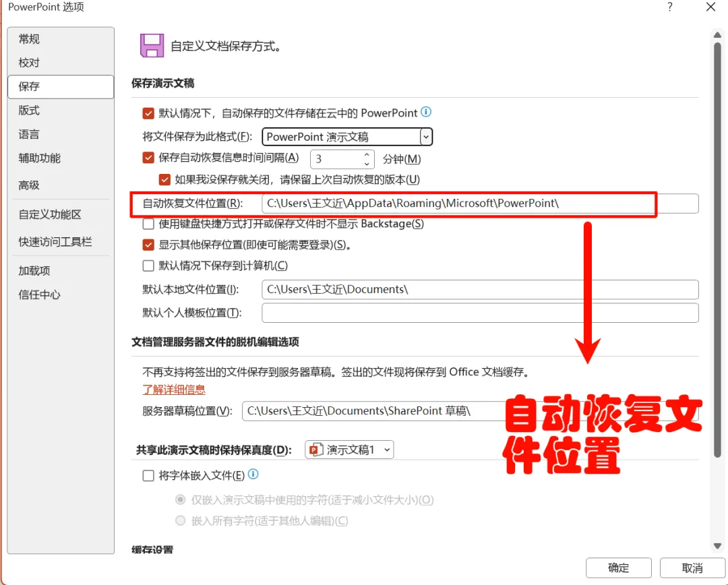Click the 确定 button
This screenshot has width=728, height=585.
coord(618,567)
